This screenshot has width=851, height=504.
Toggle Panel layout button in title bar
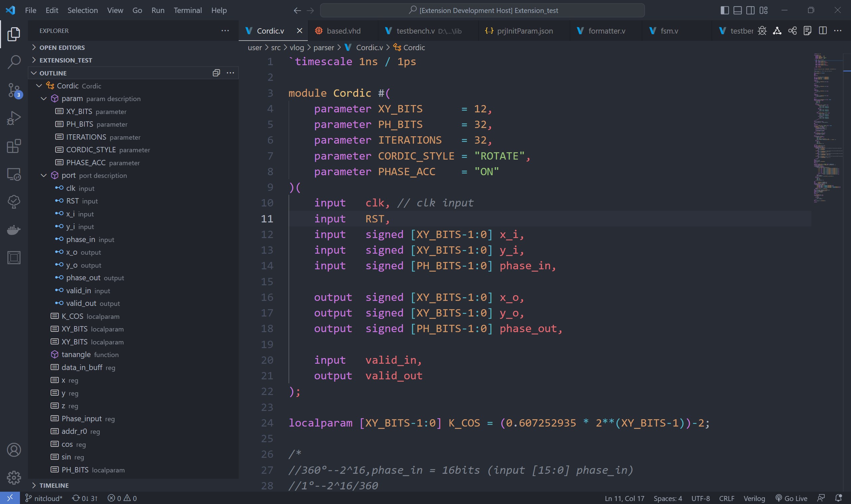(x=737, y=11)
